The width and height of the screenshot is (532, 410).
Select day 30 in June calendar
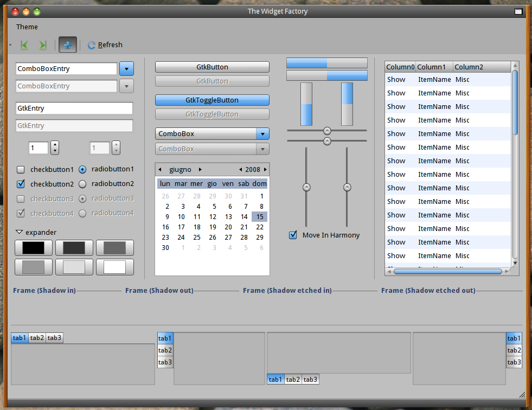[165, 248]
